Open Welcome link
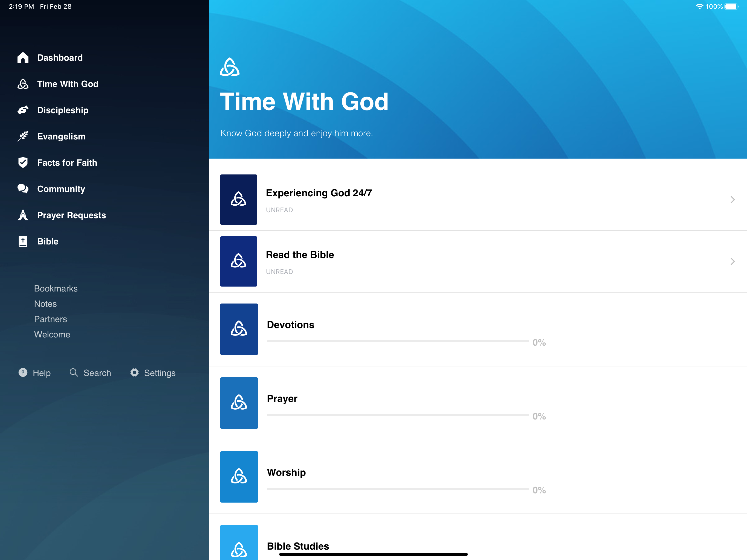Image resolution: width=747 pixels, height=560 pixels. pos(52,334)
